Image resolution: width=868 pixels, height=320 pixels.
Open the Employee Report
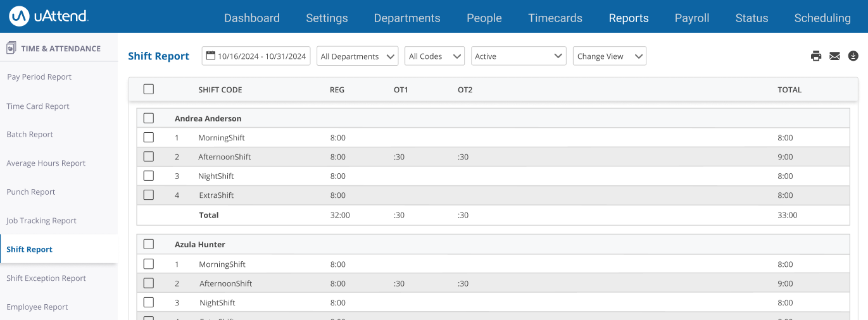(37, 307)
